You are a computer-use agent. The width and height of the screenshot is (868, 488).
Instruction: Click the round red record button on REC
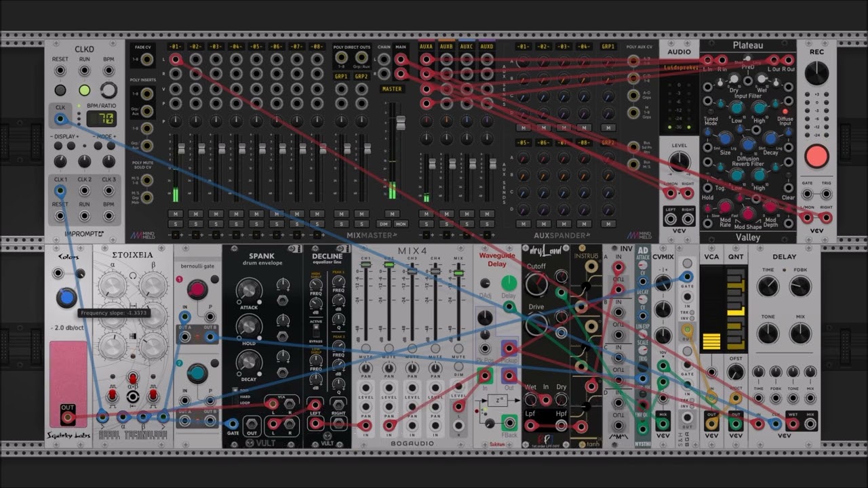click(816, 157)
